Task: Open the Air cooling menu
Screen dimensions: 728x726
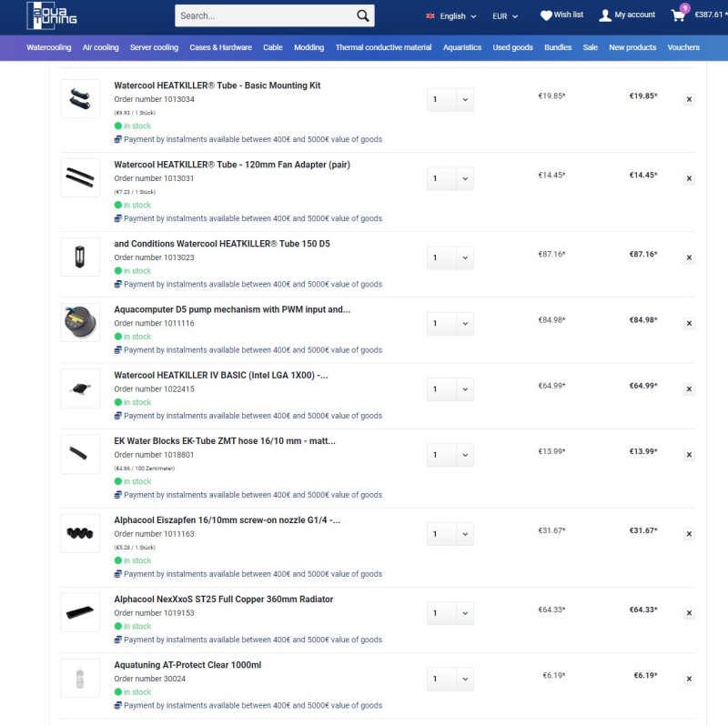Action: tap(101, 47)
